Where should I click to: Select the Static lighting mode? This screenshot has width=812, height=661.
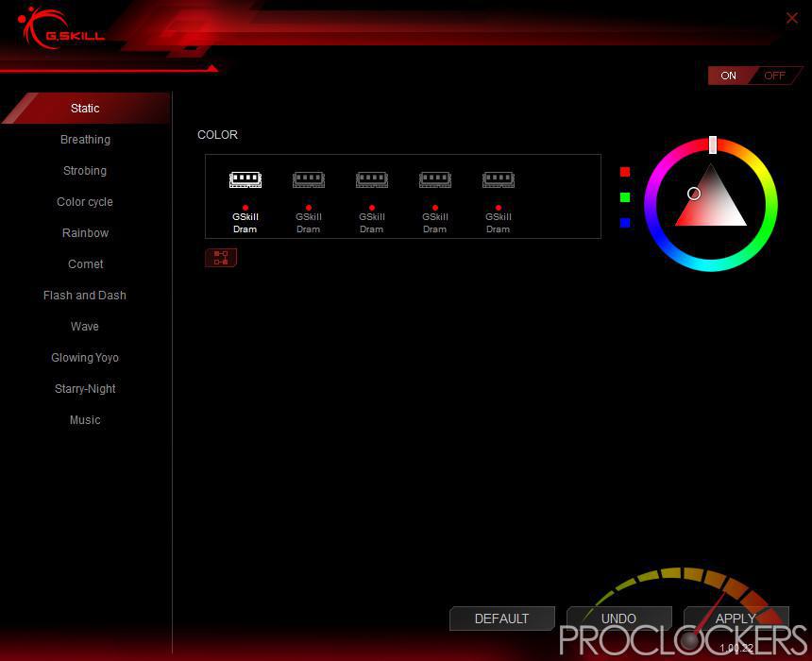click(x=85, y=109)
